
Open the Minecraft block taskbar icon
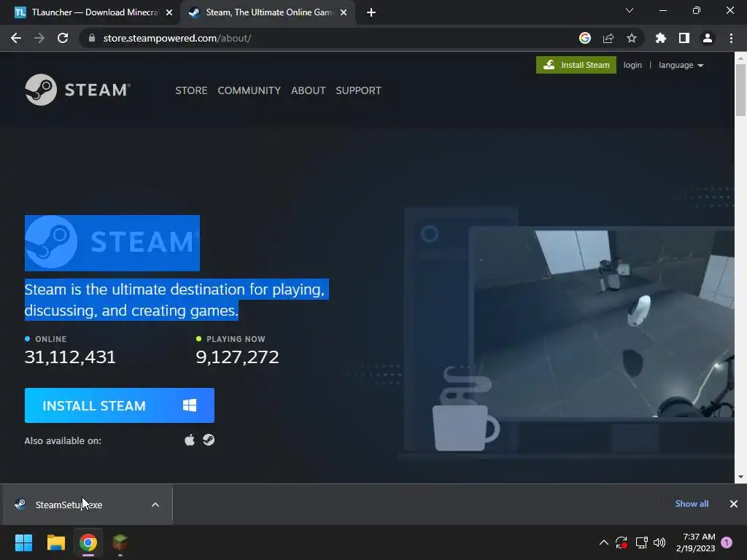coord(120,542)
